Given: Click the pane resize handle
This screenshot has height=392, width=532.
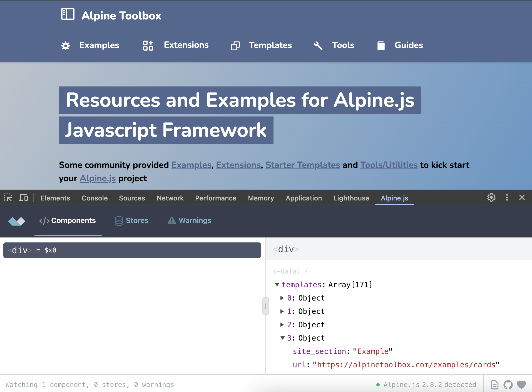Looking at the screenshot, I should pos(266,306).
